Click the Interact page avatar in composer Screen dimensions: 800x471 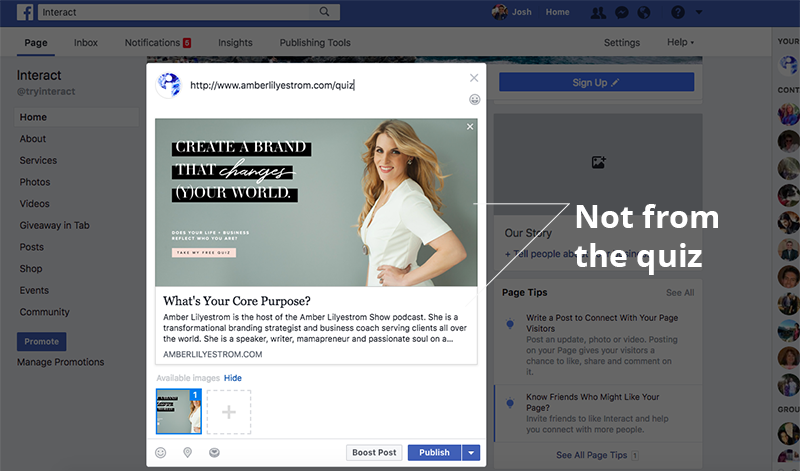pos(169,85)
